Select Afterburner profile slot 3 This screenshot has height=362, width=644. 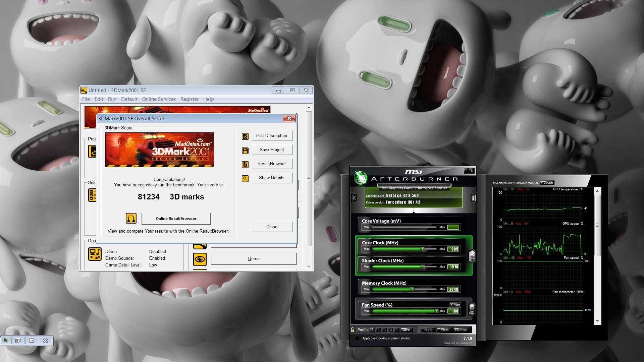(385, 330)
